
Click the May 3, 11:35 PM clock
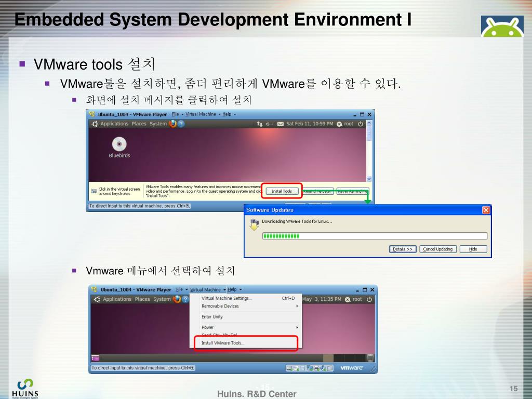[x=322, y=299]
